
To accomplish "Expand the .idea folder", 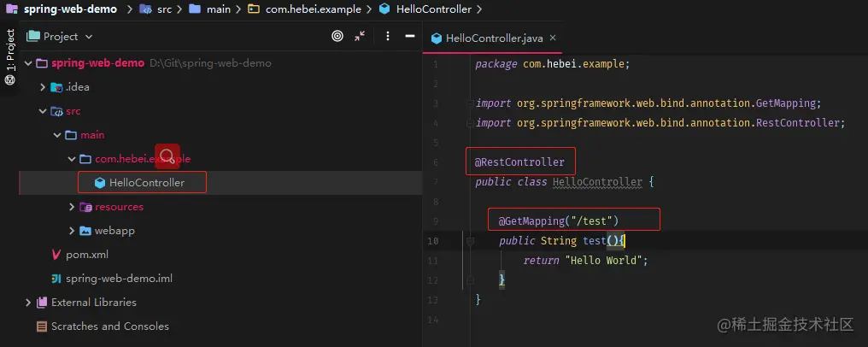I will click(43, 87).
